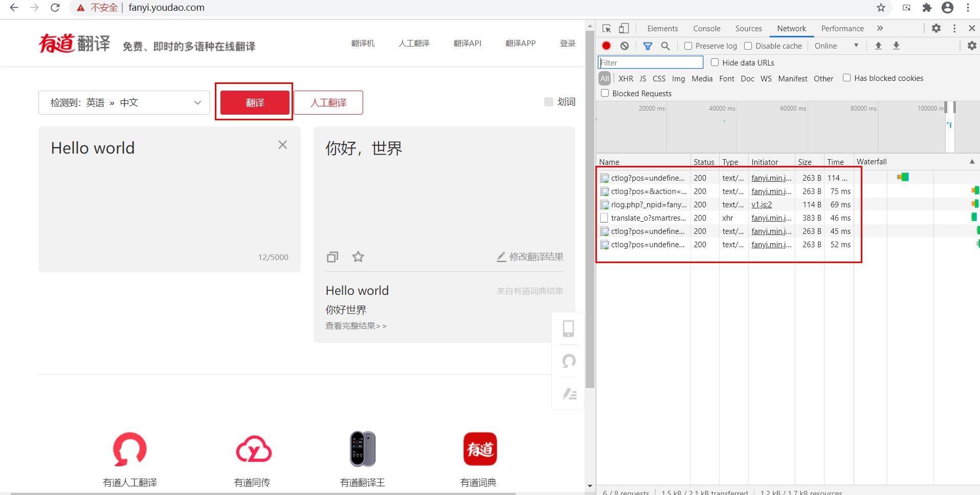Expand more DevTools tabs with the chevron

880,29
